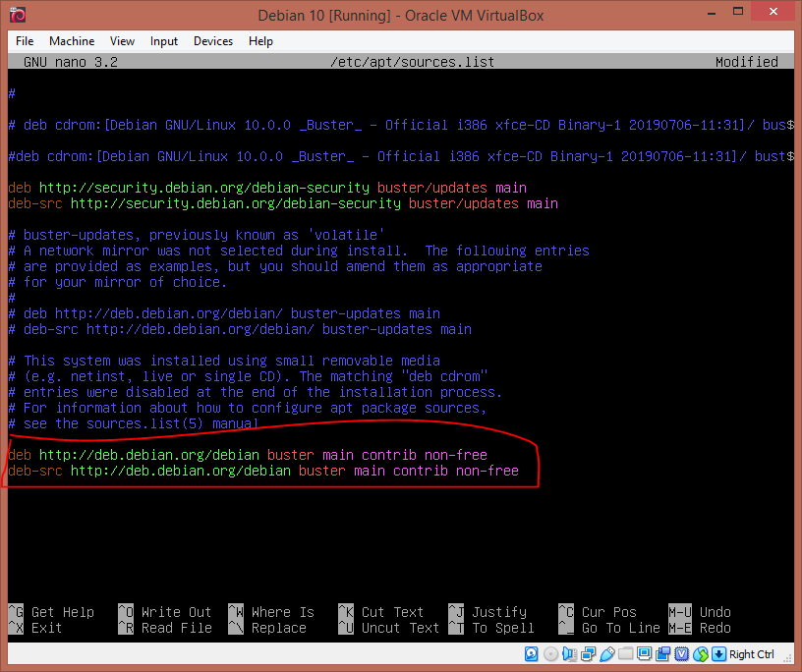Viewport: 802px width, 672px height.
Task: Click the ^C Cur Pos shortcut
Action: point(598,612)
